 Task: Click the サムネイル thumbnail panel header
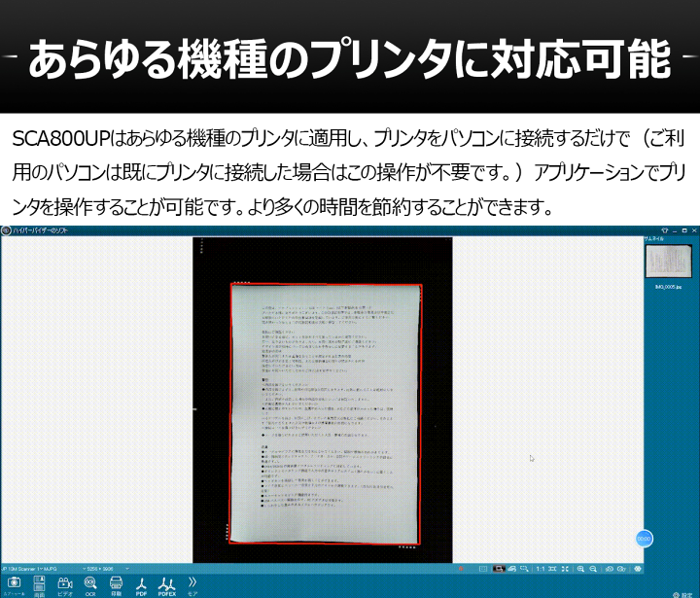click(x=653, y=238)
